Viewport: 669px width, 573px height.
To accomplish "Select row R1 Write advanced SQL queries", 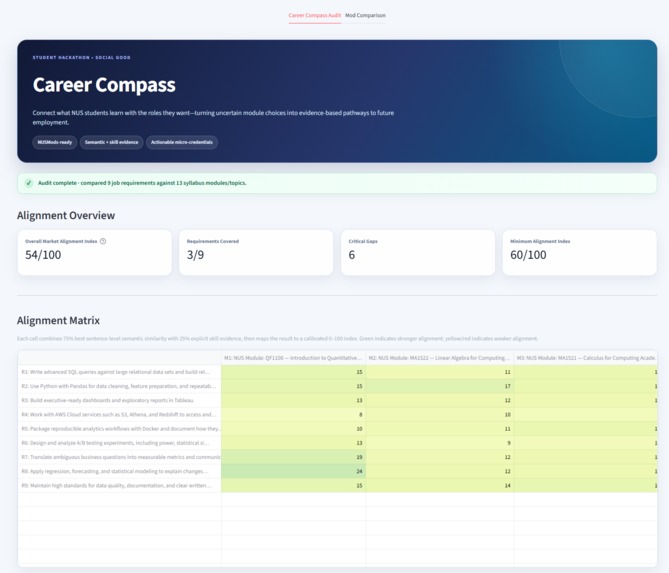I will pos(119,372).
